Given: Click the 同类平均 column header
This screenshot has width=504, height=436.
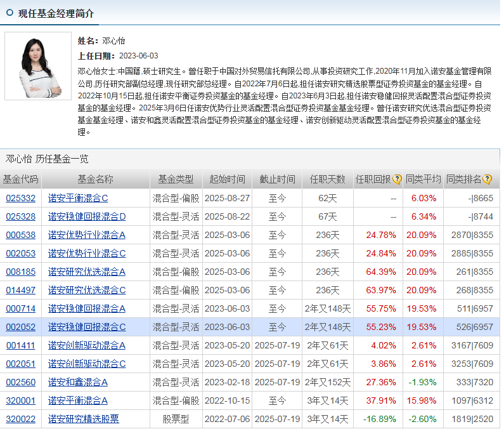Looking at the screenshot, I should click(423, 179).
